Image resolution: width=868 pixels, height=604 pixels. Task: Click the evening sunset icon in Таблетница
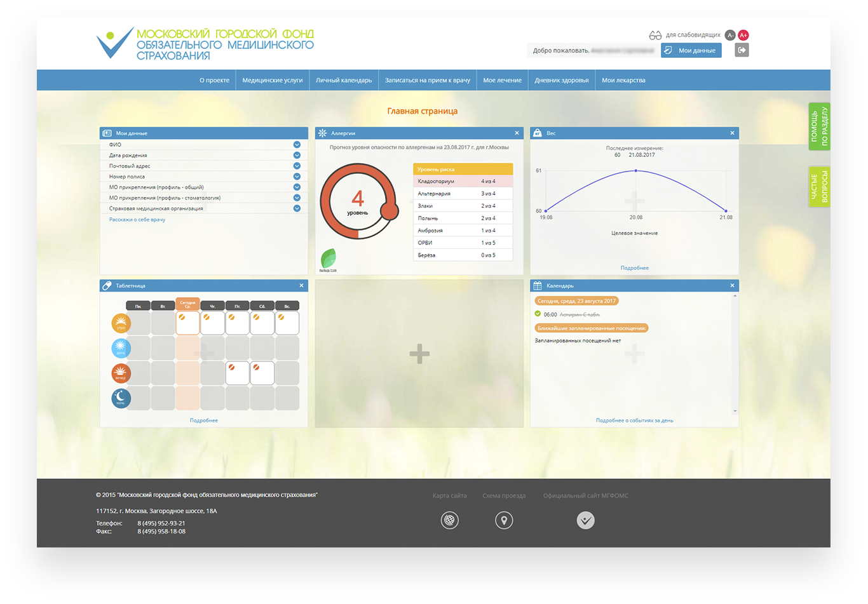(121, 373)
